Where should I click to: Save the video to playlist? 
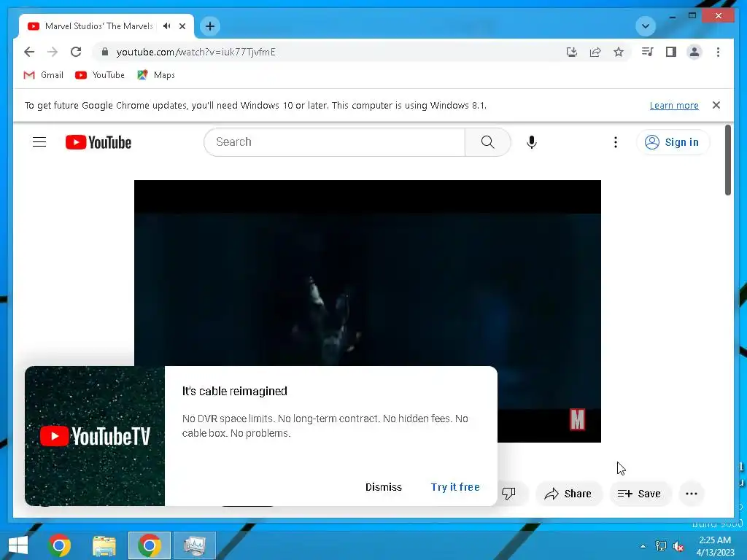[640, 494]
